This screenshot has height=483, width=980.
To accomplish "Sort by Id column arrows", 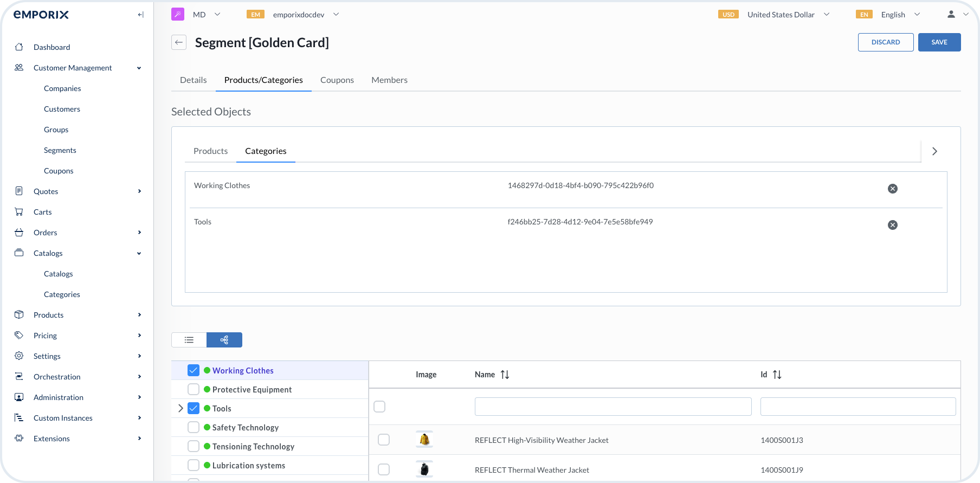I will point(777,375).
